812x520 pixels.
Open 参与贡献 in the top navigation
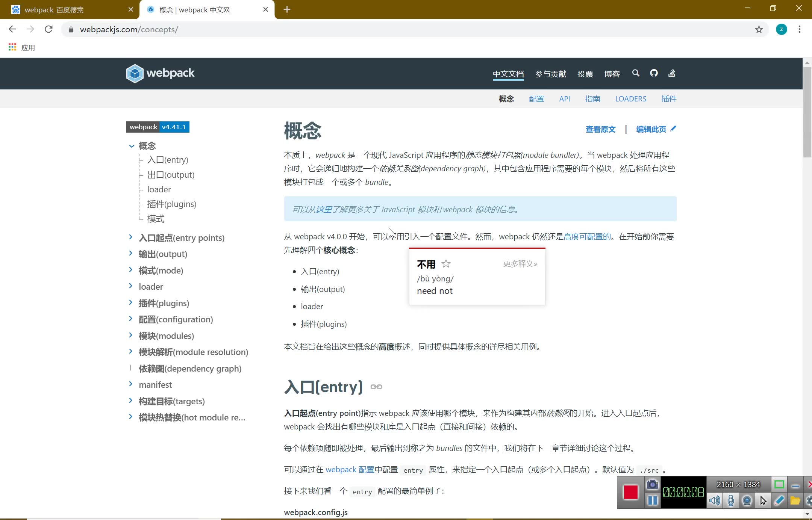pos(550,74)
